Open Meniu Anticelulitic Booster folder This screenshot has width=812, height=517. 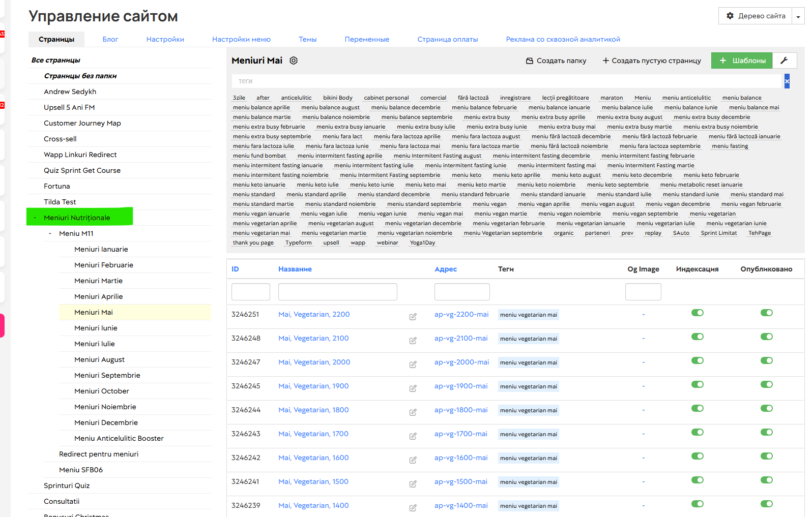119,438
